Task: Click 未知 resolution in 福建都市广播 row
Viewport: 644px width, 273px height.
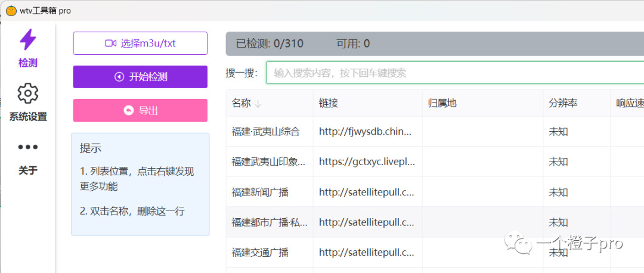Action: click(x=558, y=222)
